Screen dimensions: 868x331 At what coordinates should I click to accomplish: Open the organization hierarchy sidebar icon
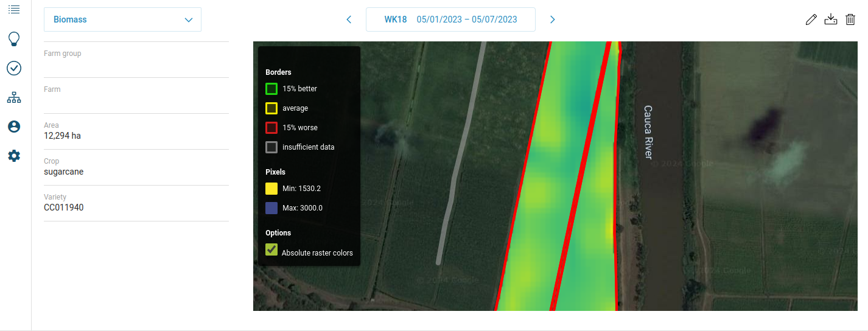point(14,97)
